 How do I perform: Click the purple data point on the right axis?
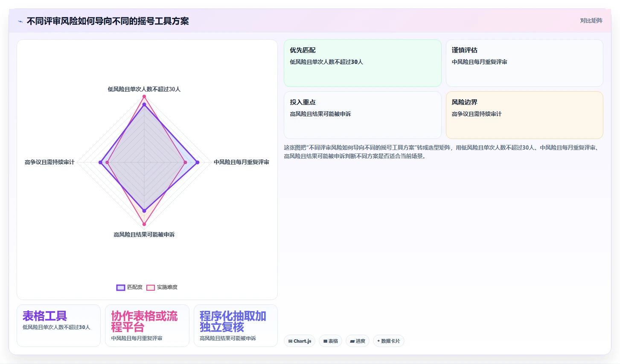pos(197,162)
